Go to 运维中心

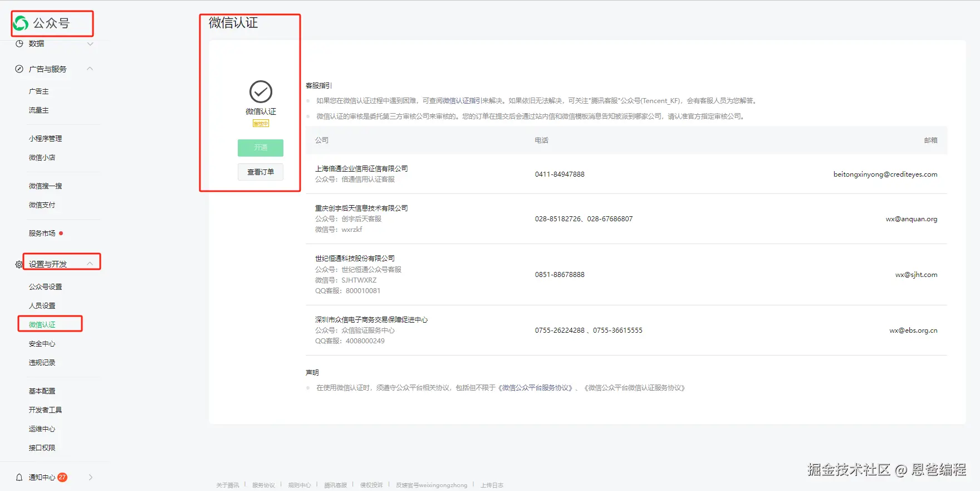(42, 429)
